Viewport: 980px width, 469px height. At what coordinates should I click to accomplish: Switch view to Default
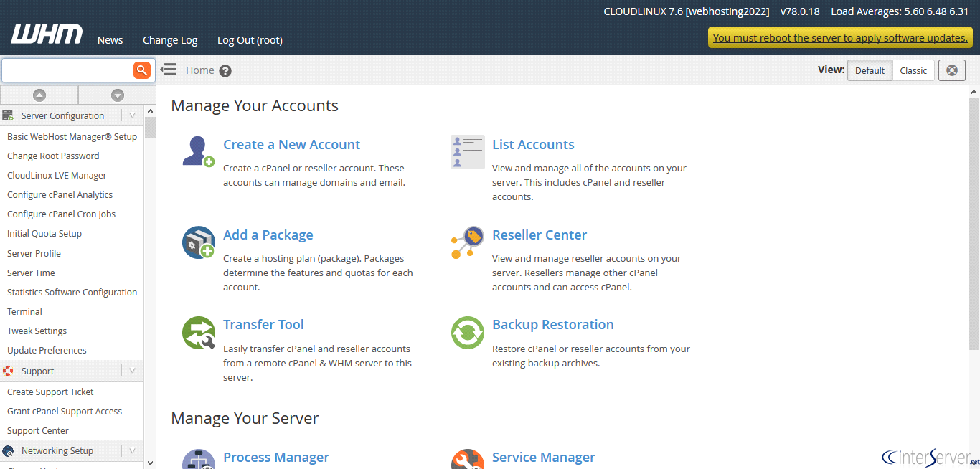870,70
